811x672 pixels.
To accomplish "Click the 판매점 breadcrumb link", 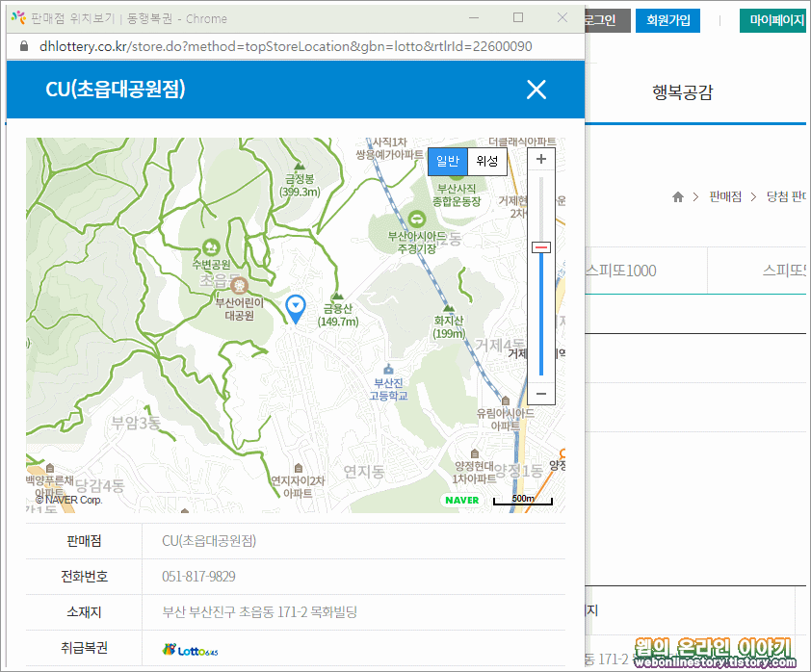I will pyautogui.click(x=725, y=197).
